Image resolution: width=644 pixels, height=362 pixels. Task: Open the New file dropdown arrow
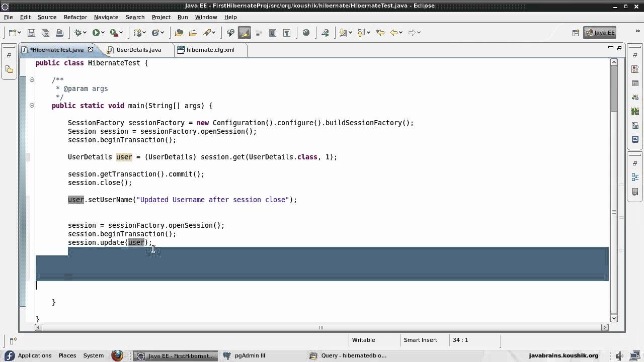[20, 33]
